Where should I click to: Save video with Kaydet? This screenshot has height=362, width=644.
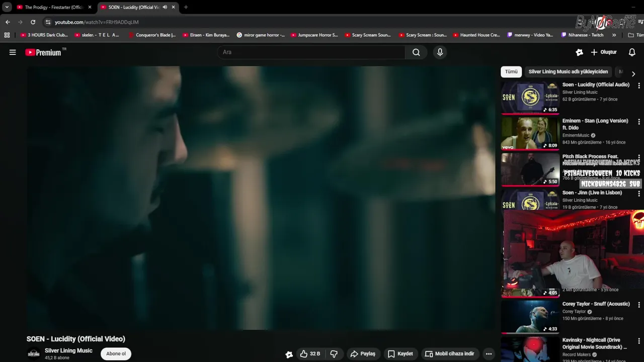tap(400, 354)
